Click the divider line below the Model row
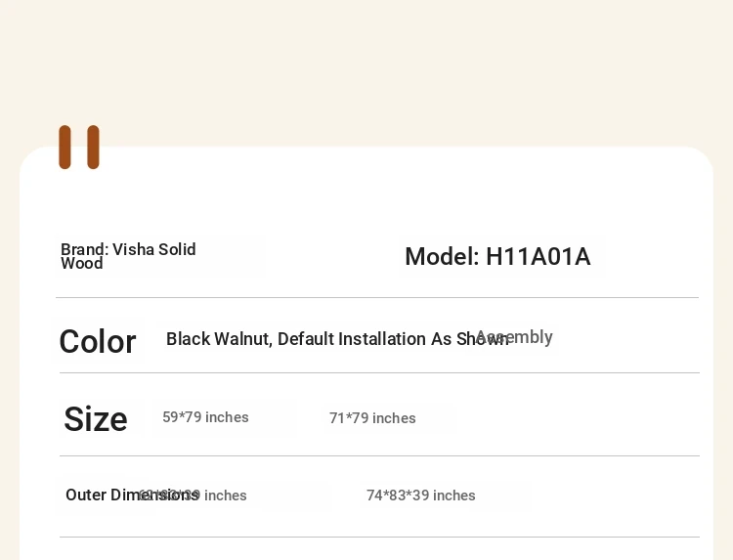The height and width of the screenshot is (560, 733). [x=377, y=297]
